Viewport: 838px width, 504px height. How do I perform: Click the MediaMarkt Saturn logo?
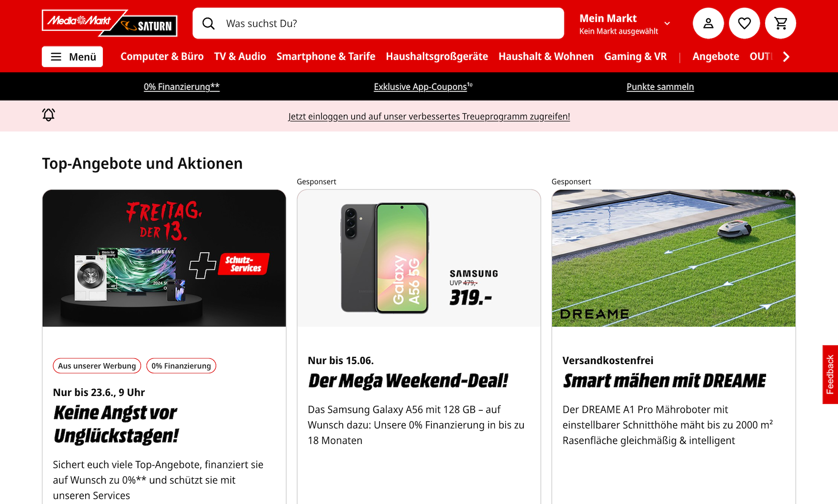pos(110,23)
